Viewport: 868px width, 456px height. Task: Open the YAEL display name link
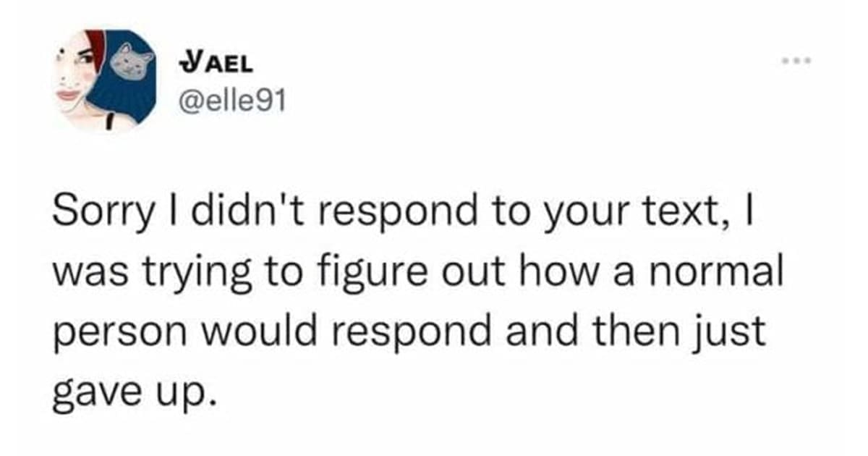coord(216,64)
